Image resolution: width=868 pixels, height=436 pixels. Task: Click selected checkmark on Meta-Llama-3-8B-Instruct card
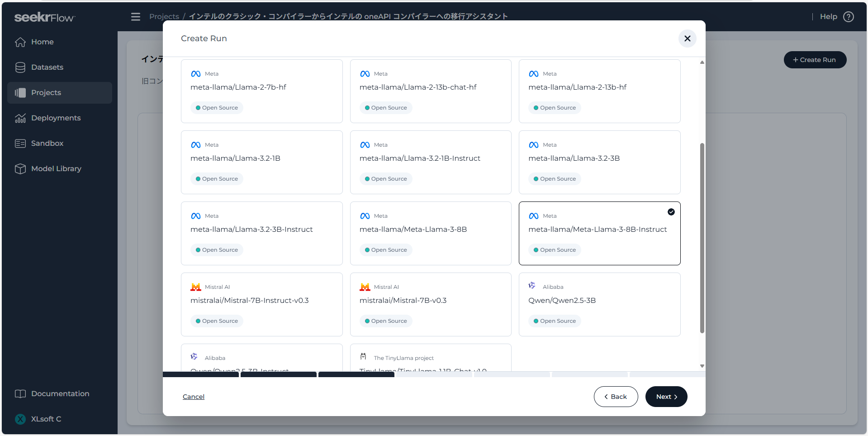coord(671,212)
